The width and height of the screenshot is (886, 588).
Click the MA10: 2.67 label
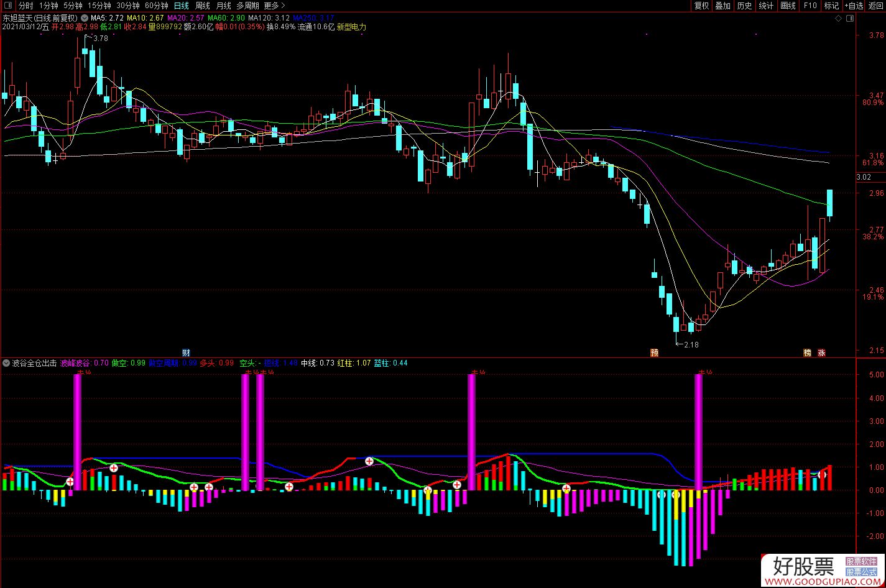click(x=145, y=18)
